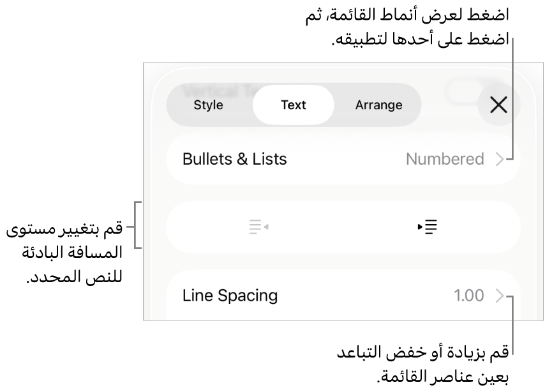Close the format panel with X

(x=498, y=105)
